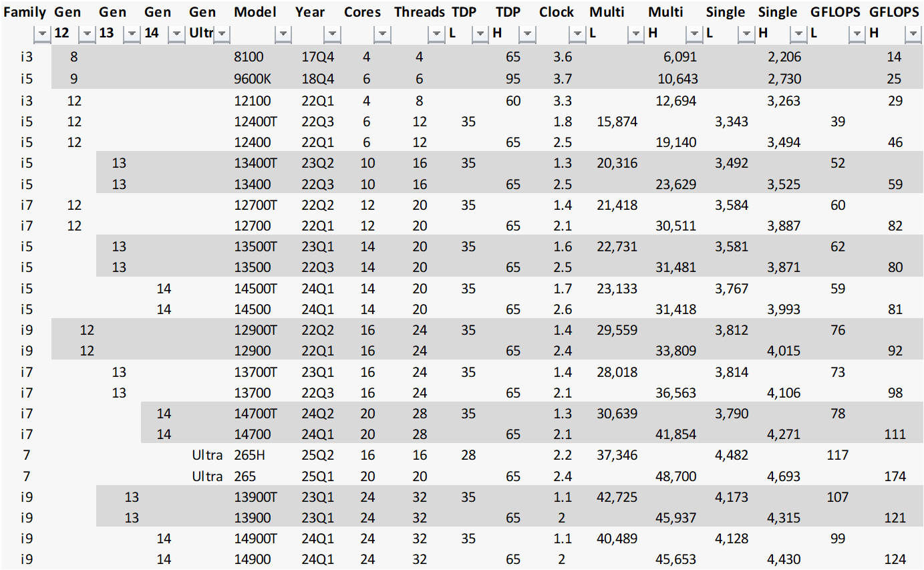Select the GFLOPS L value '117'
The width and height of the screenshot is (924, 570).
838,456
